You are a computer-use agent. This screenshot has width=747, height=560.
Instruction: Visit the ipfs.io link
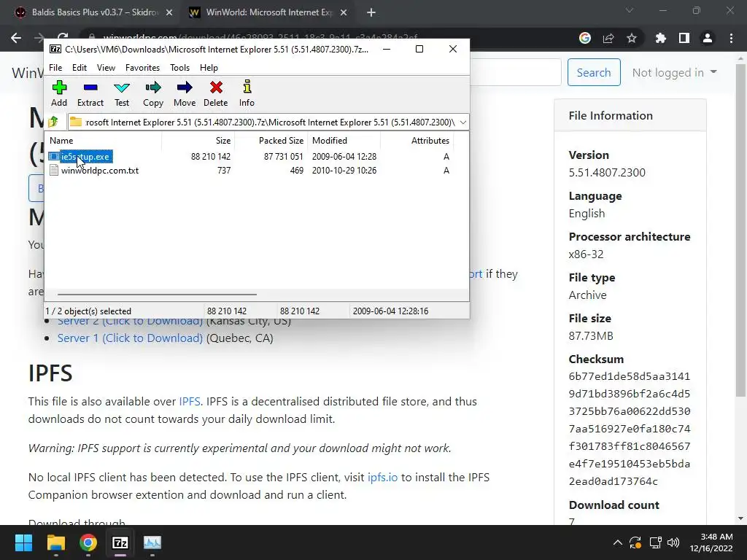click(382, 477)
